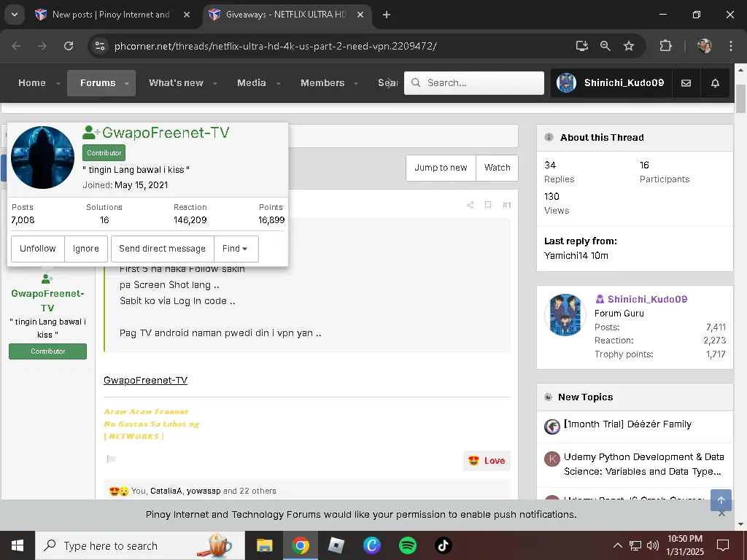
Task: Bookmark post #1 with the bookmark icon
Action: pos(488,205)
